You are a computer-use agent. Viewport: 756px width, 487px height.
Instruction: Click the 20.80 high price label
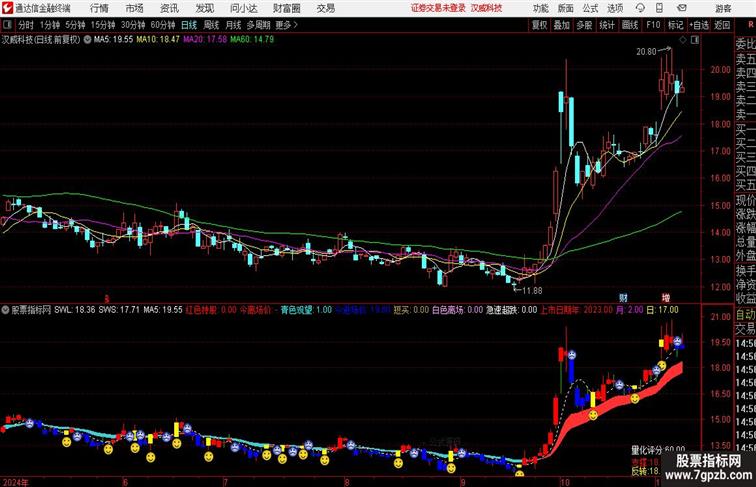[x=646, y=52]
